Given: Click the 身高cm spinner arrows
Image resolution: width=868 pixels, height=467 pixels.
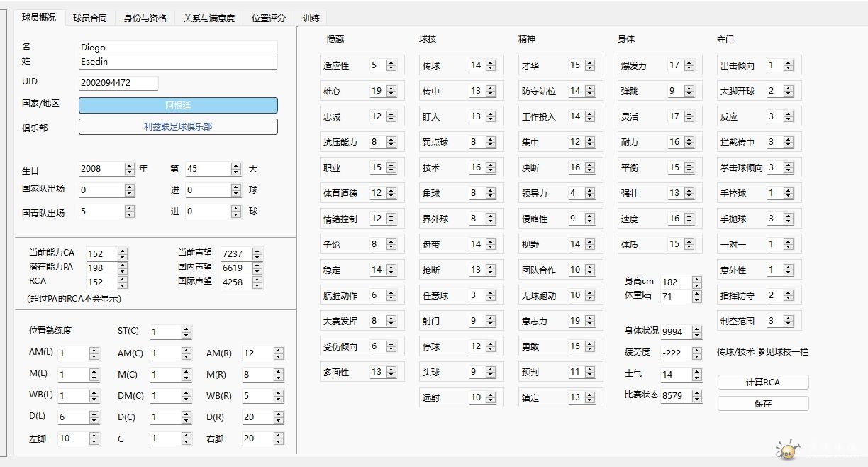Looking at the screenshot, I should (696, 282).
